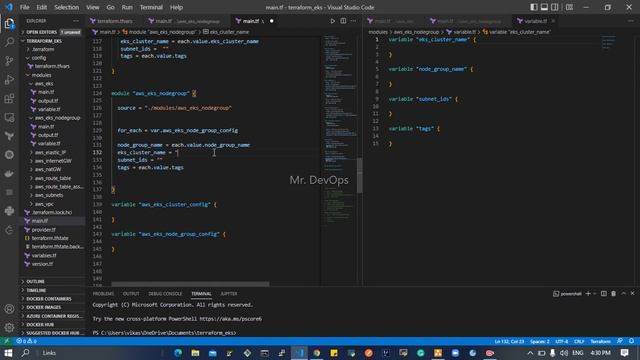Click the remote window status bar icon

[x=7, y=341]
